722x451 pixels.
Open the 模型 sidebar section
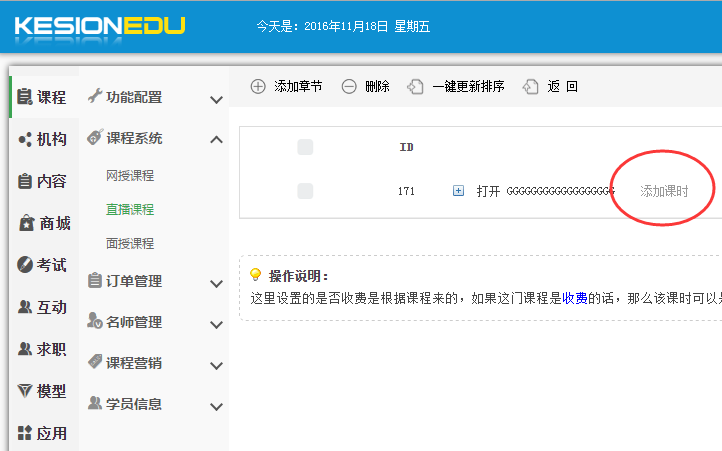tap(42, 391)
